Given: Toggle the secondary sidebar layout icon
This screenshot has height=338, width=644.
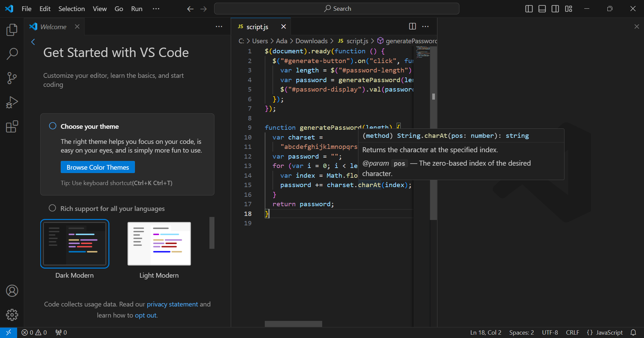Looking at the screenshot, I should coord(555,9).
